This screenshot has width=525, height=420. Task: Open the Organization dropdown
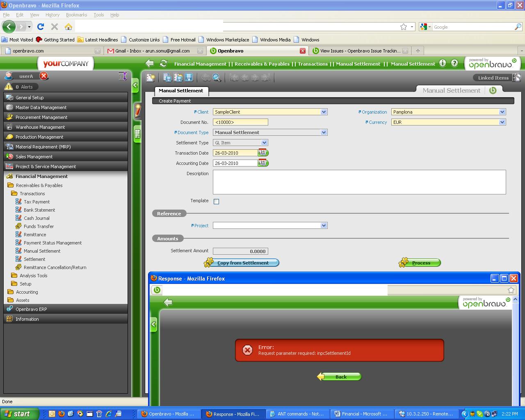coord(502,112)
